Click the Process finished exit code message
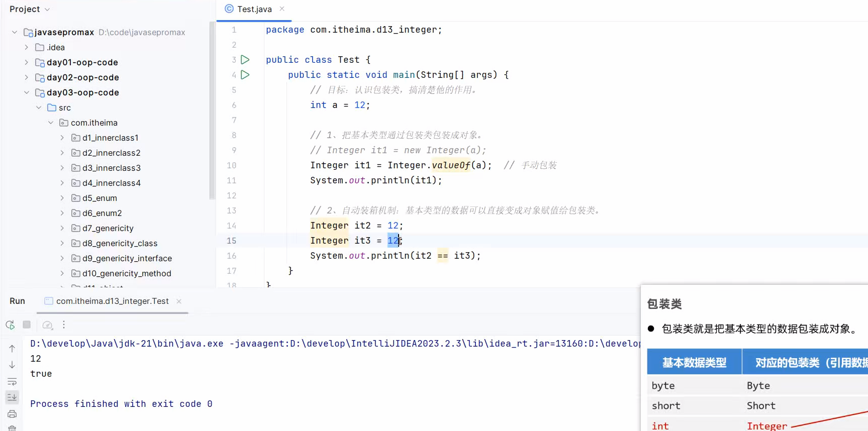This screenshot has width=868, height=431. (121, 404)
